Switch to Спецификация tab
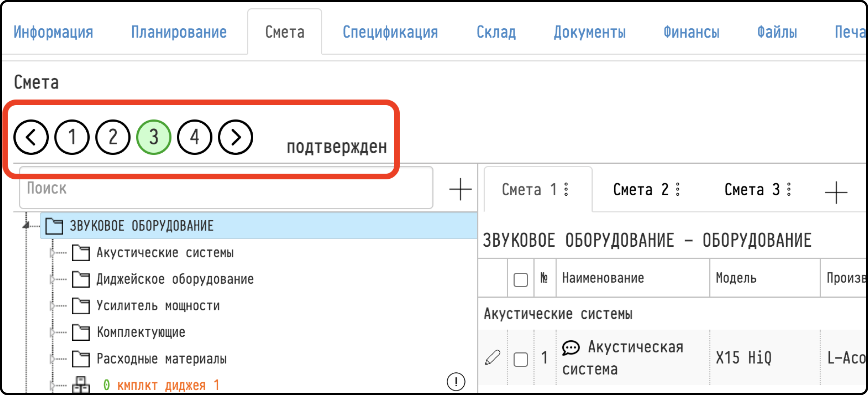868x395 pixels. (x=390, y=32)
